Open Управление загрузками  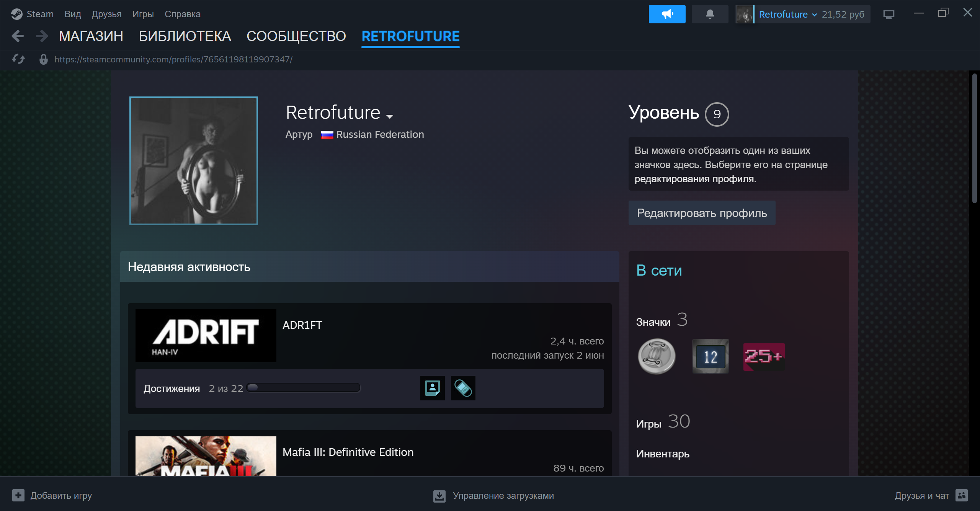point(503,496)
